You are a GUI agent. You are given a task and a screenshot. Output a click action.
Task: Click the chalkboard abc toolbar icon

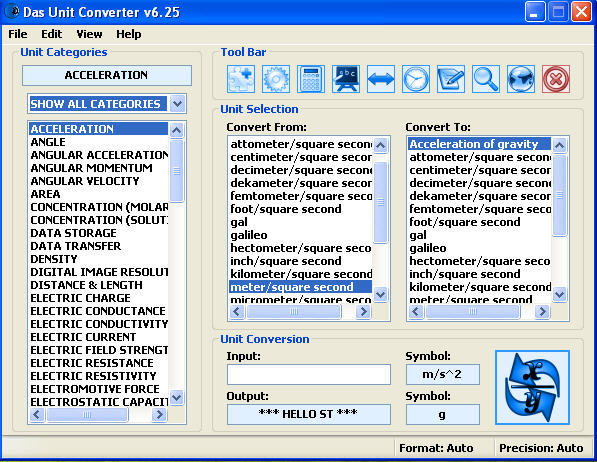coord(346,79)
